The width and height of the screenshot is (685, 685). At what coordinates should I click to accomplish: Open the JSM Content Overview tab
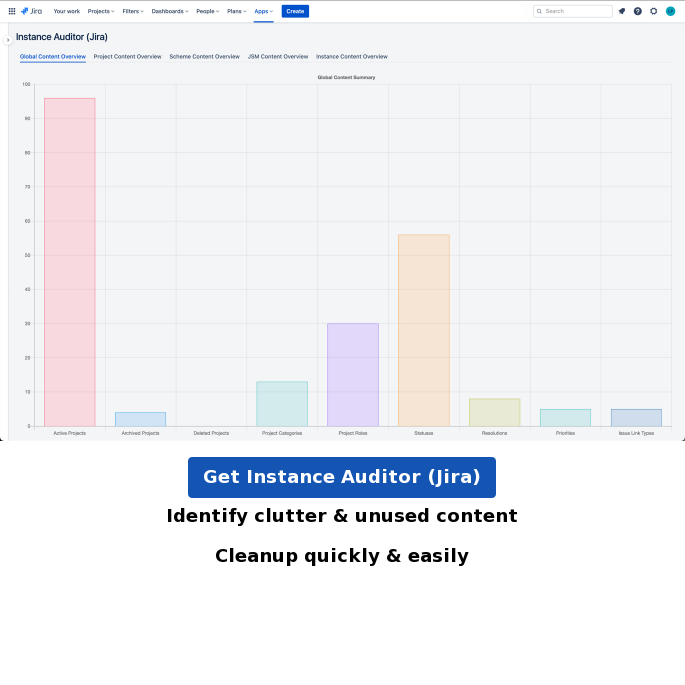tap(278, 57)
